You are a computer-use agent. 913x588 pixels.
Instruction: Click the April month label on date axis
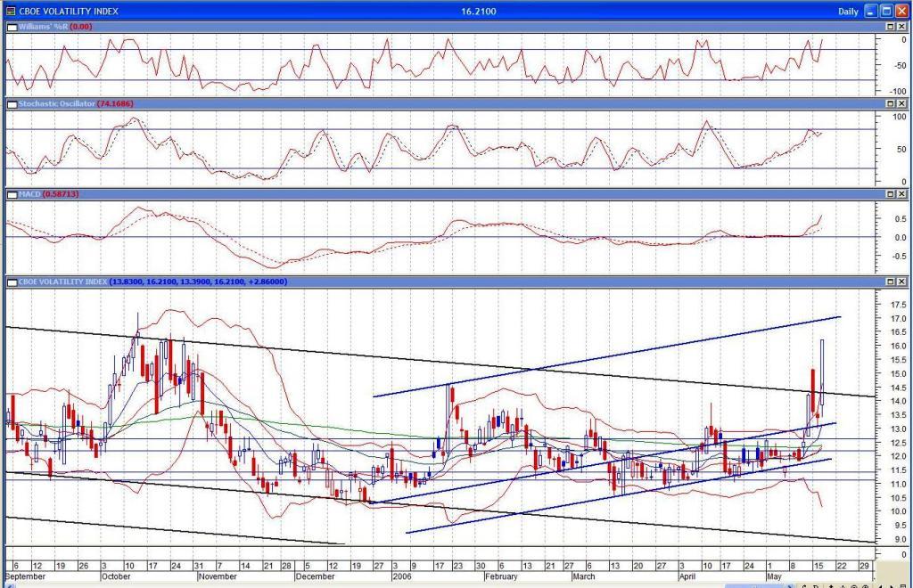(687, 577)
